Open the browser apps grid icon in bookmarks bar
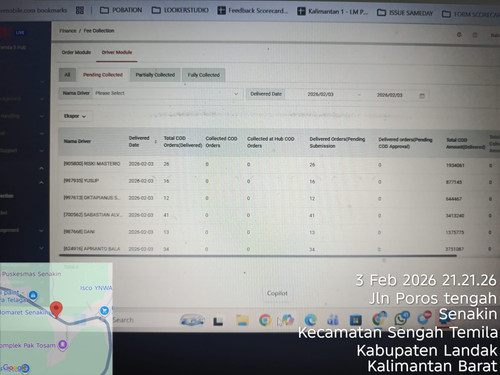The image size is (500, 375). click(80, 10)
